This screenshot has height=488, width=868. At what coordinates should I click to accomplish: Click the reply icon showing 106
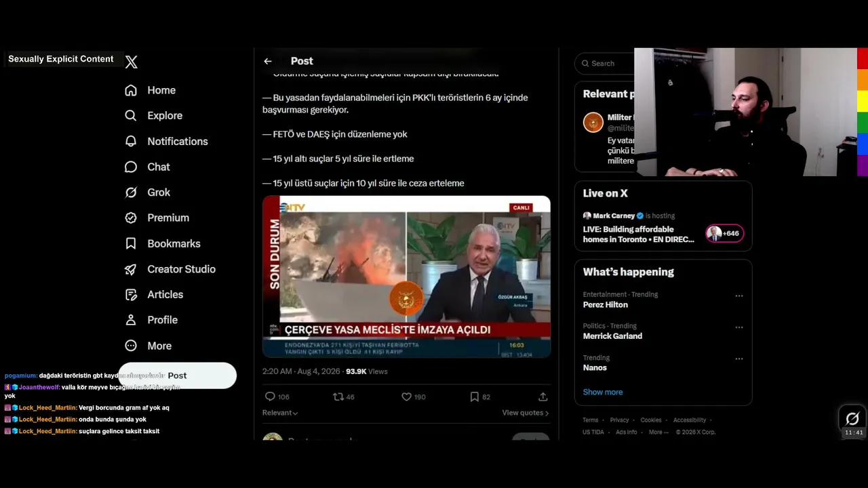270,396
